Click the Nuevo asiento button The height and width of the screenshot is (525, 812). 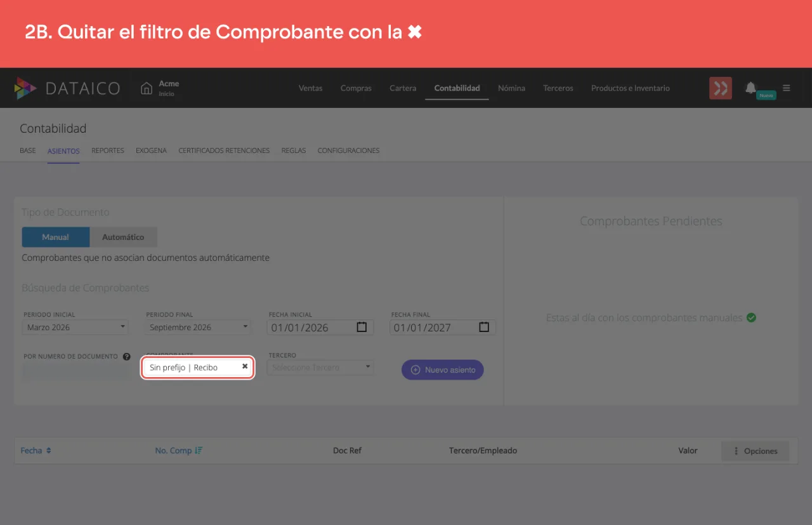(x=443, y=370)
